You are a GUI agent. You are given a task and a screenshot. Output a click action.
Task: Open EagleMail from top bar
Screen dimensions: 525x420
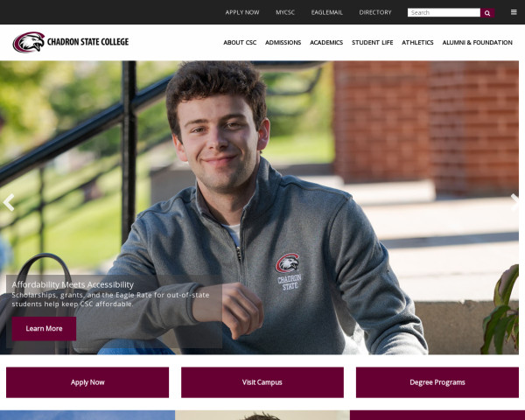pos(326,12)
